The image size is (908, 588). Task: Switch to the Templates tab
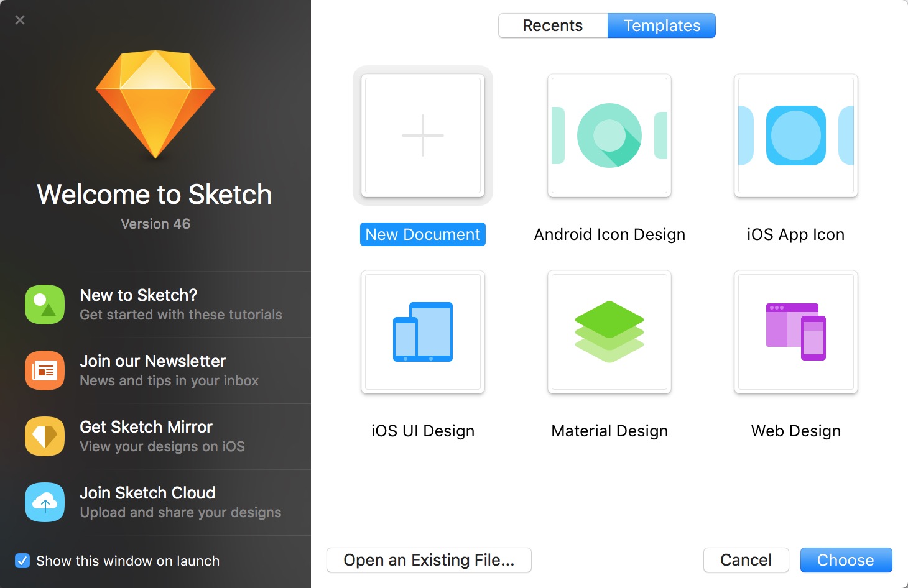tap(662, 25)
